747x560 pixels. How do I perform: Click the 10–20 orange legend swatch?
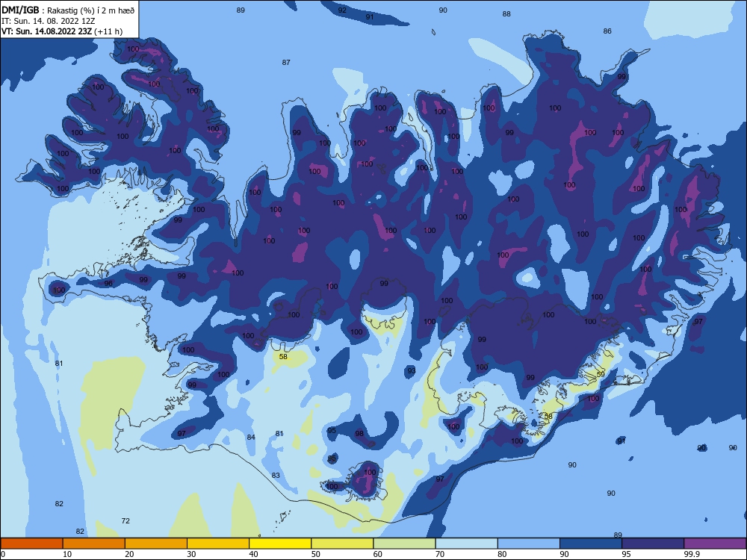(94, 544)
